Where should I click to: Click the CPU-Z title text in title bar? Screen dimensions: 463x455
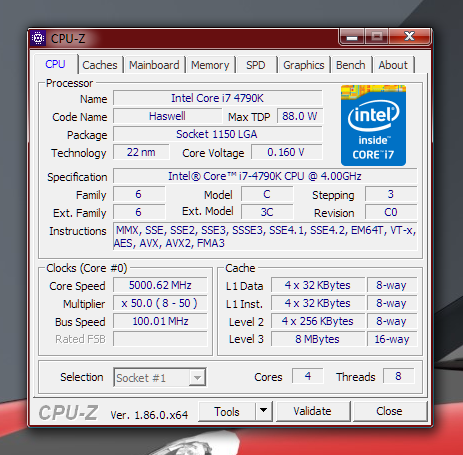point(68,39)
